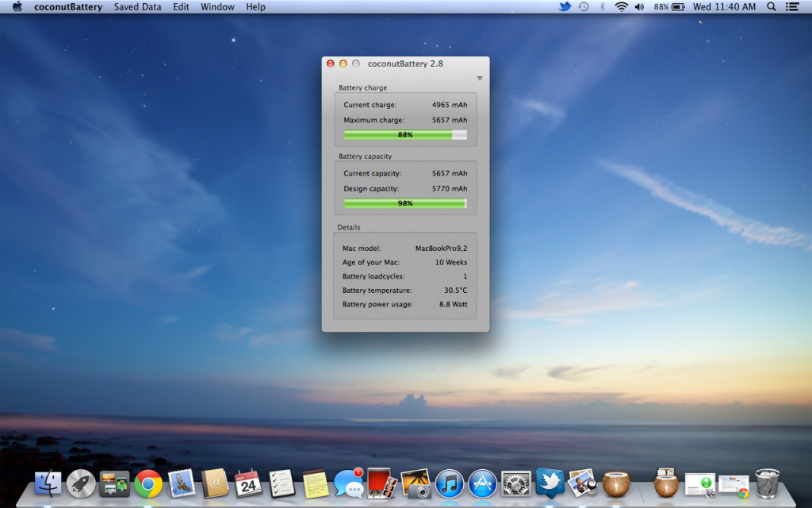Expand the coconutBattery disclosure triangle
812x508 pixels.
pyautogui.click(x=480, y=79)
